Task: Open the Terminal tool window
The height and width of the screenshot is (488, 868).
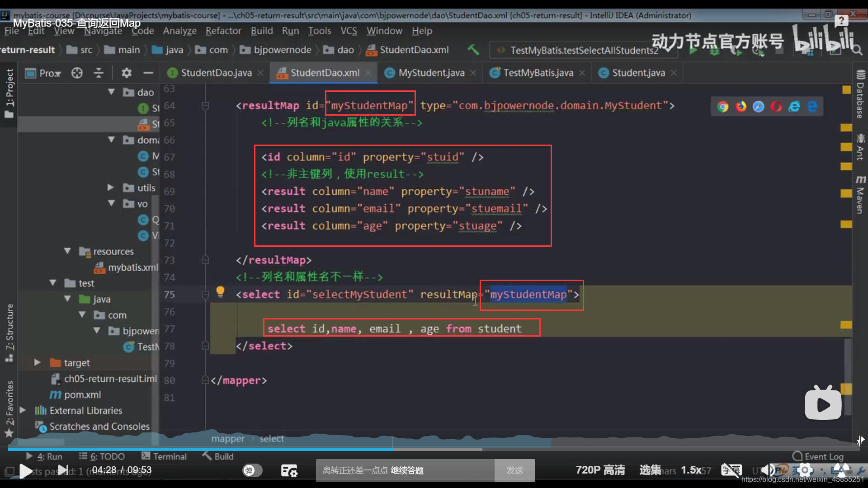Action: 164,456
